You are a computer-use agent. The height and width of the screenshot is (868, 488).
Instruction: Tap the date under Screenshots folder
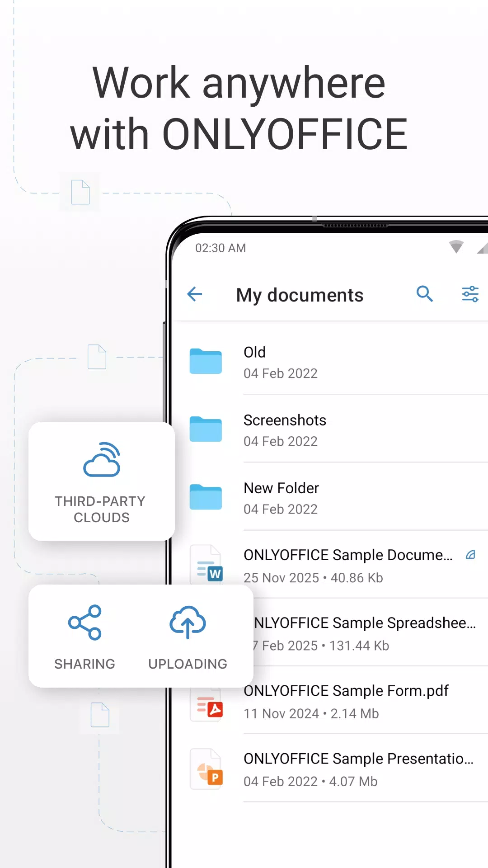pos(281,441)
